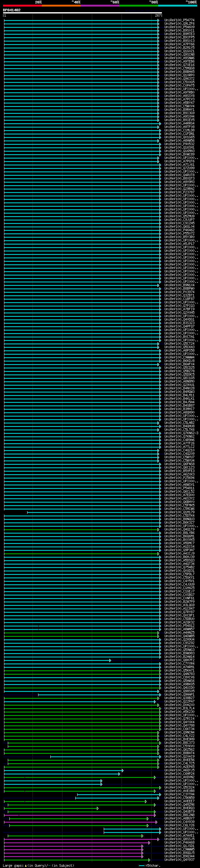Click hit label UniRef100_Q8SSJ5
The image size is (200, 868).
pos(179,839)
